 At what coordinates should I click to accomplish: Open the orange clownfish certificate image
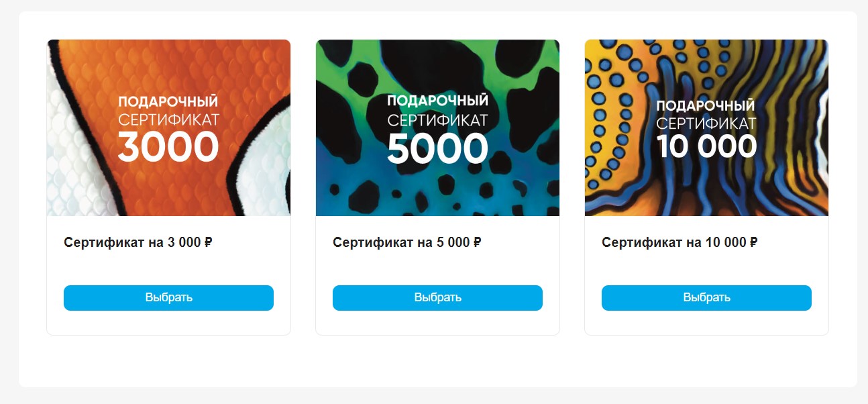[168, 128]
